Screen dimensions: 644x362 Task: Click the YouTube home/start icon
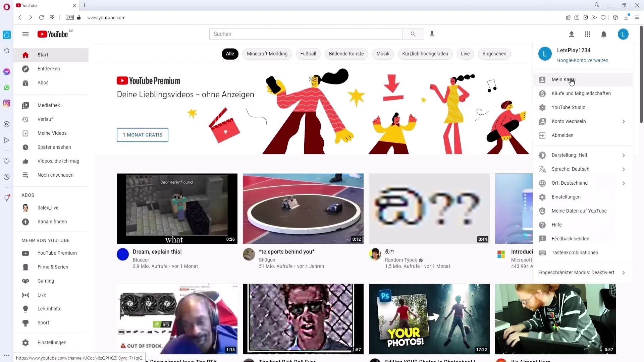(x=25, y=54)
